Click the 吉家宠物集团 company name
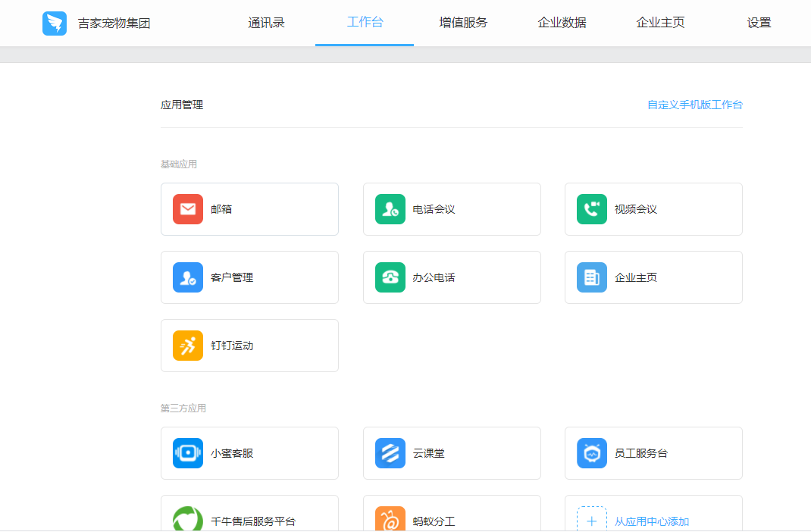811x532 pixels. tap(114, 23)
